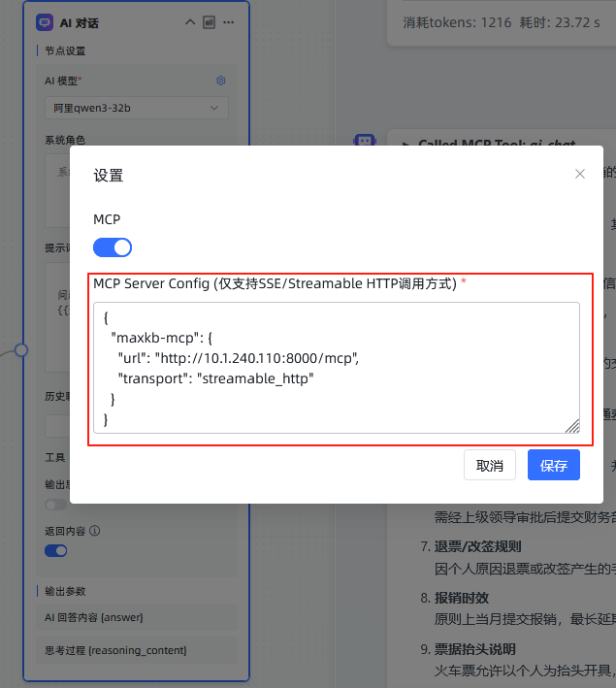This screenshot has height=688, width=616.
Task: Toggle the 返回内容 switch
Action: (x=56, y=550)
